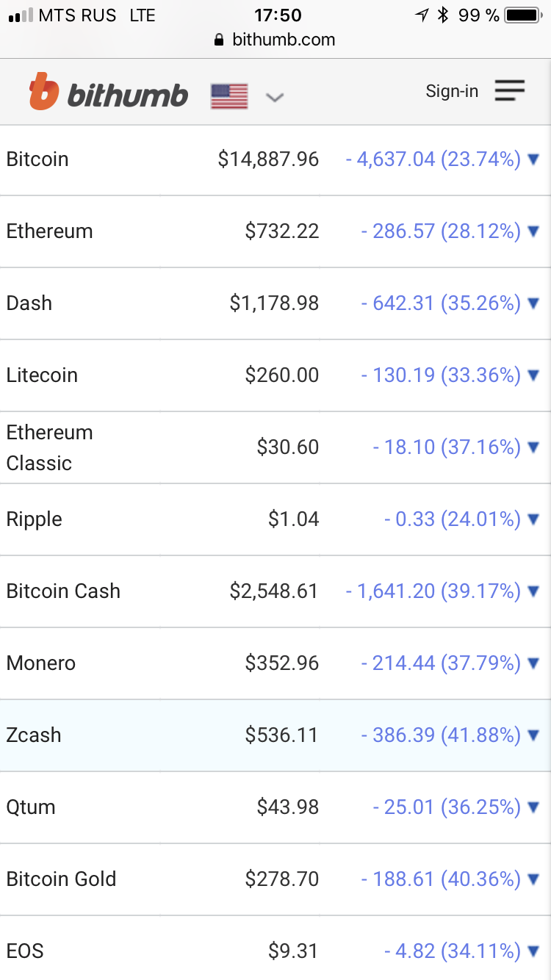Open the Ripple coin name
Image resolution: width=551 pixels, height=980 pixels.
pos(35,519)
